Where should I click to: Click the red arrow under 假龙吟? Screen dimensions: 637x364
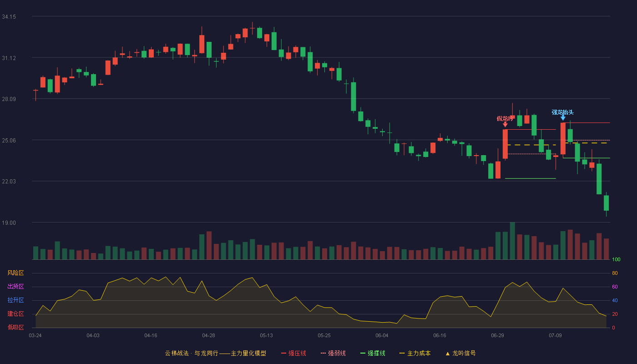pyautogui.click(x=505, y=124)
